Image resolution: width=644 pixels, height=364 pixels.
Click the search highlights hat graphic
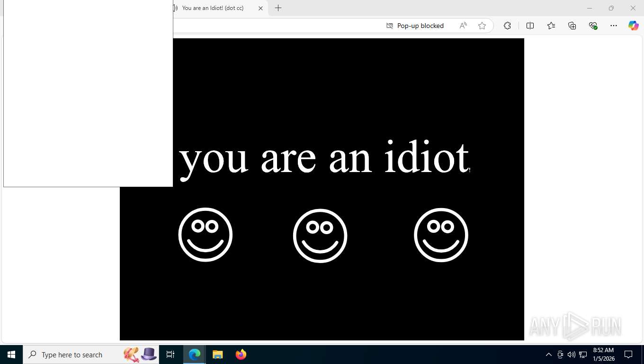coord(140,355)
